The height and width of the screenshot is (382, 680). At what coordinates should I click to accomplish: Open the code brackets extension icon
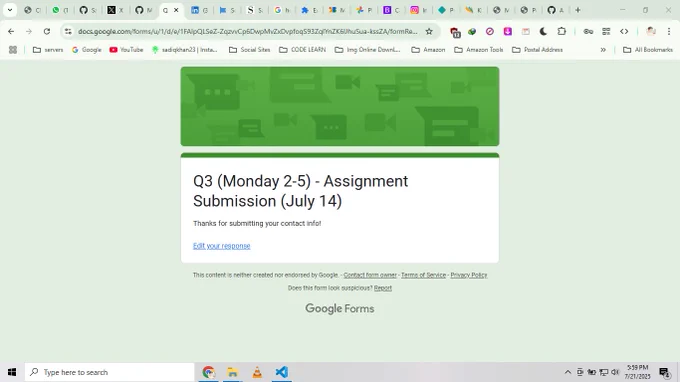click(x=624, y=31)
